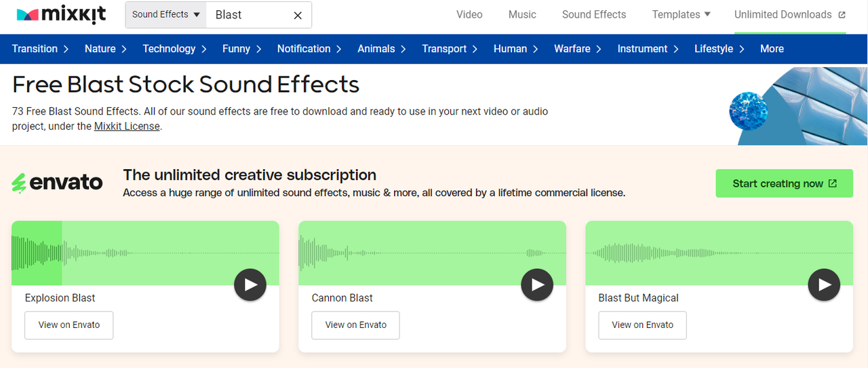Viewport: 868px width, 368px height.
Task: Click the Cannon Blast title
Action: (342, 297)
